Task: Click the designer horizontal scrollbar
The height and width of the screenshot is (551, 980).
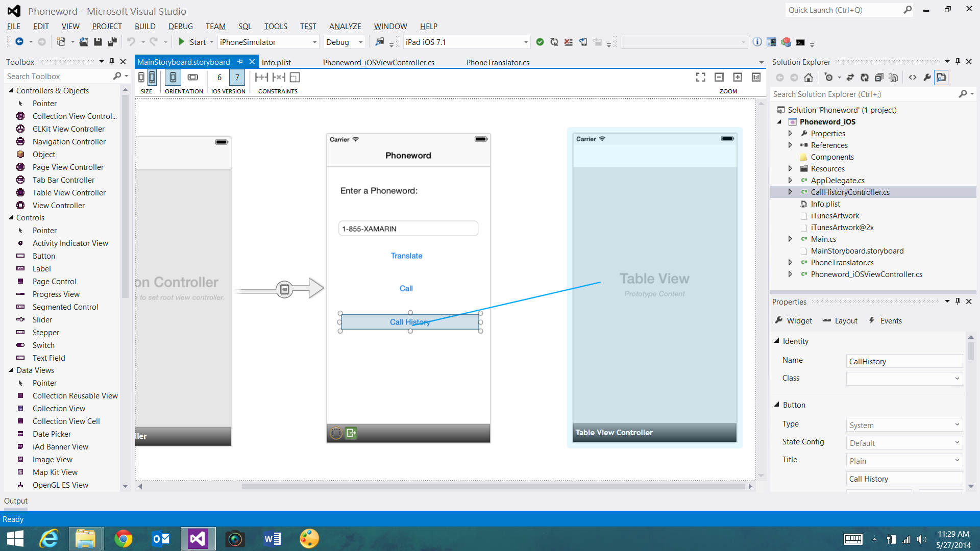Action: 493,486
